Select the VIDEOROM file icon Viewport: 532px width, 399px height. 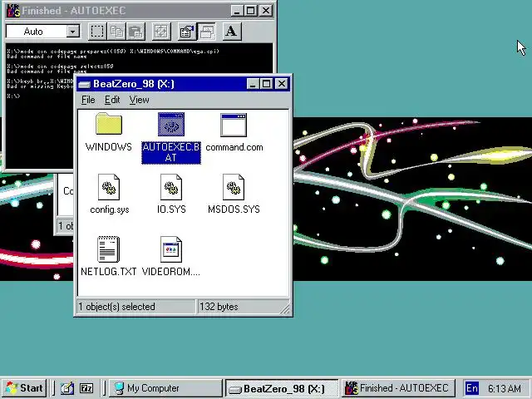click(171, 249)
